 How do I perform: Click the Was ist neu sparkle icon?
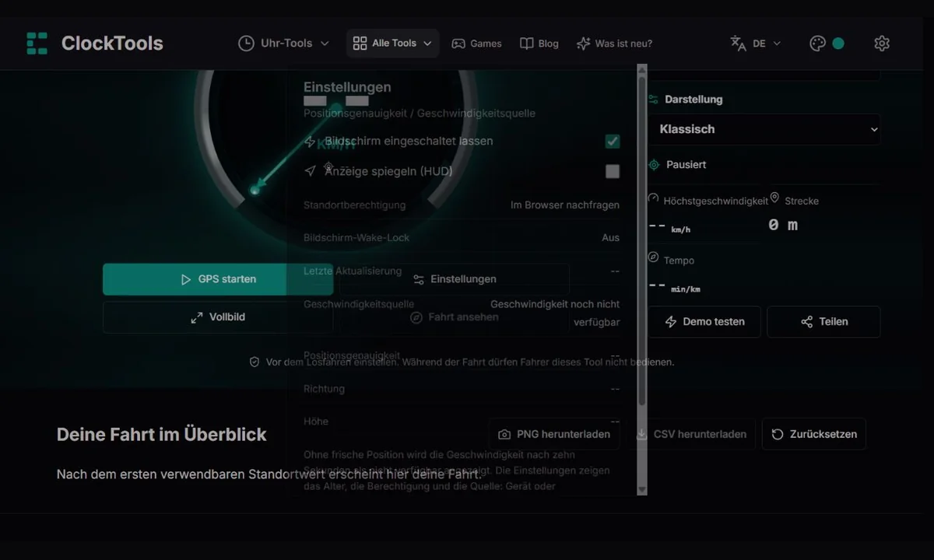pyautogui.click(x=583, y=44)
